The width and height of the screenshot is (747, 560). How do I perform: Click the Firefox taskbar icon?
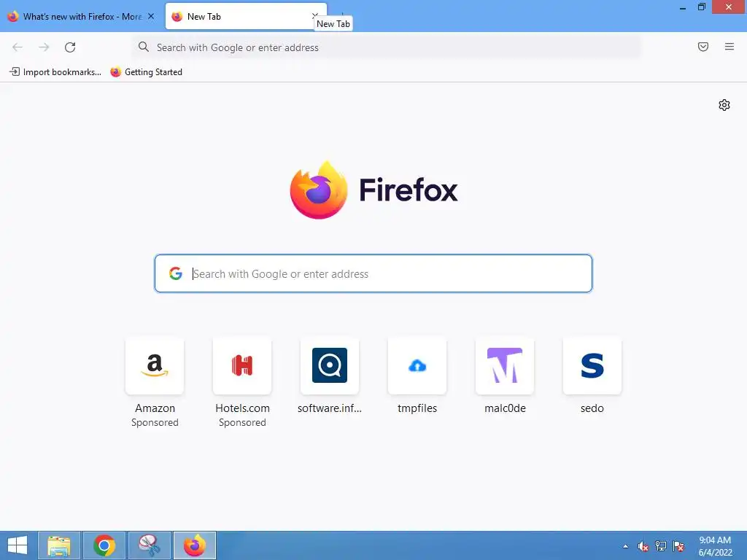(x=194, y=545)
